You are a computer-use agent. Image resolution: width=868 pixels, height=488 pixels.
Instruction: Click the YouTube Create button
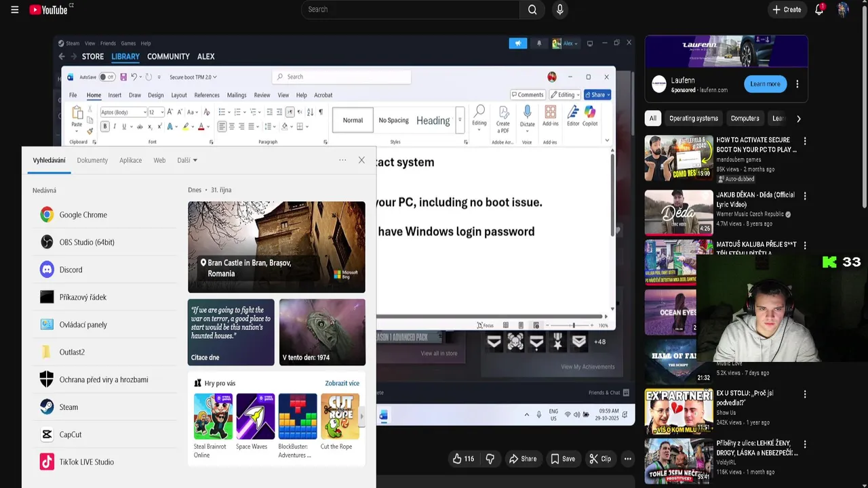(x=786, y=9)
